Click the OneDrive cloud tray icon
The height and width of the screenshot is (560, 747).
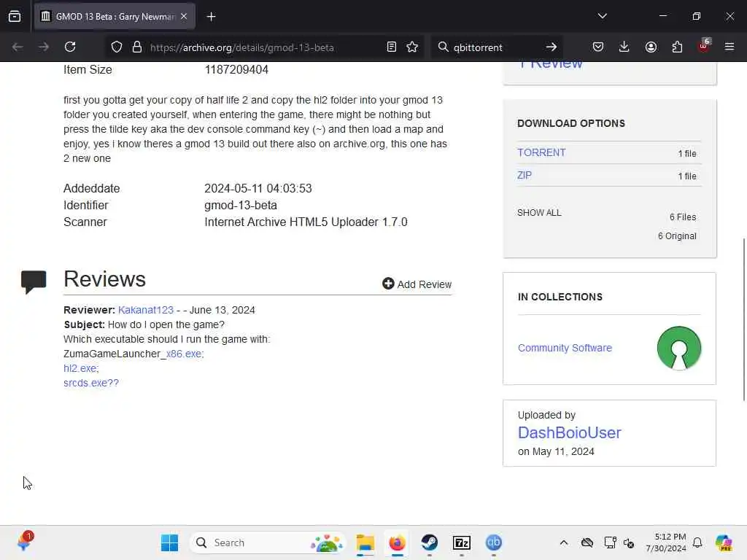click(587, 542)
